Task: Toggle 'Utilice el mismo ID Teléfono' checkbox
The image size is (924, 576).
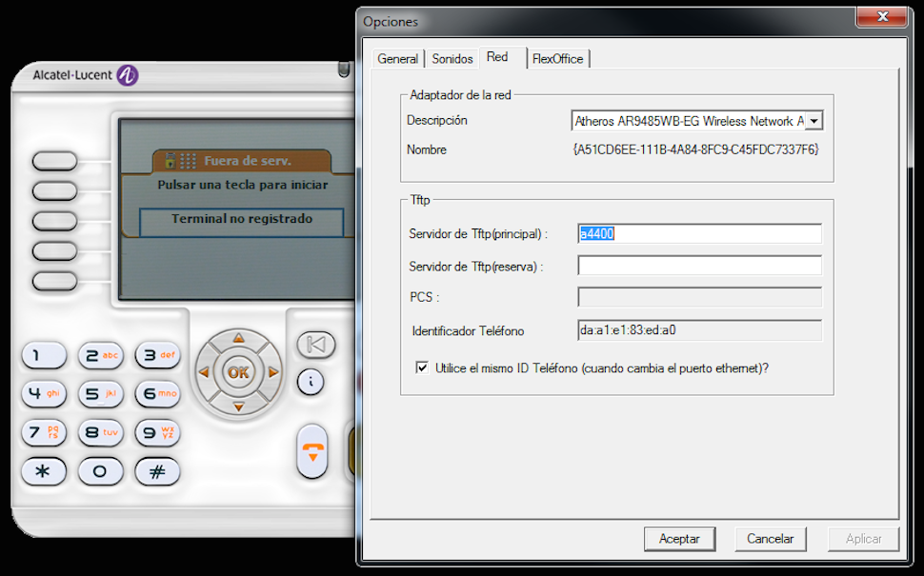Action: click(x=422, y=368)
